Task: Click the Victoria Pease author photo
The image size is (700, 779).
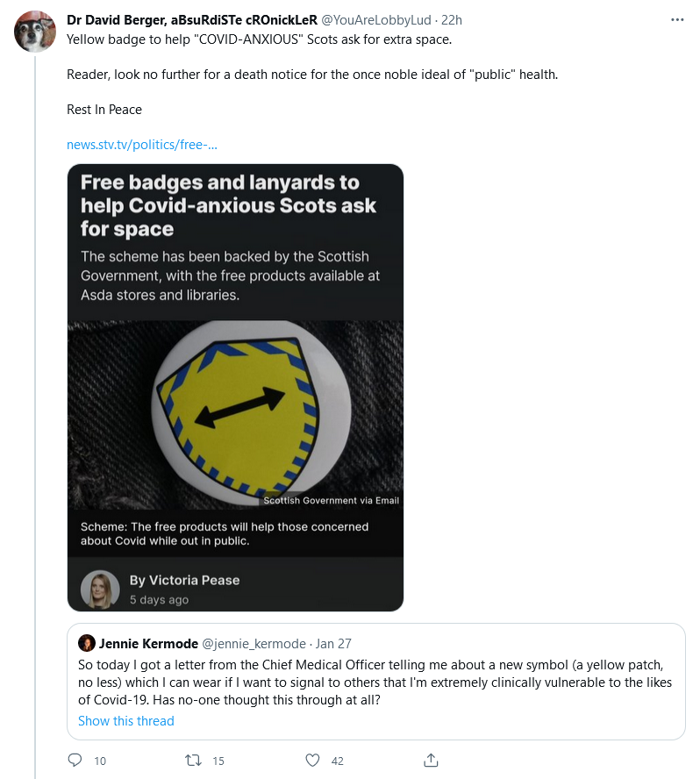Action: pyautogui.click(x=100, y=590)
